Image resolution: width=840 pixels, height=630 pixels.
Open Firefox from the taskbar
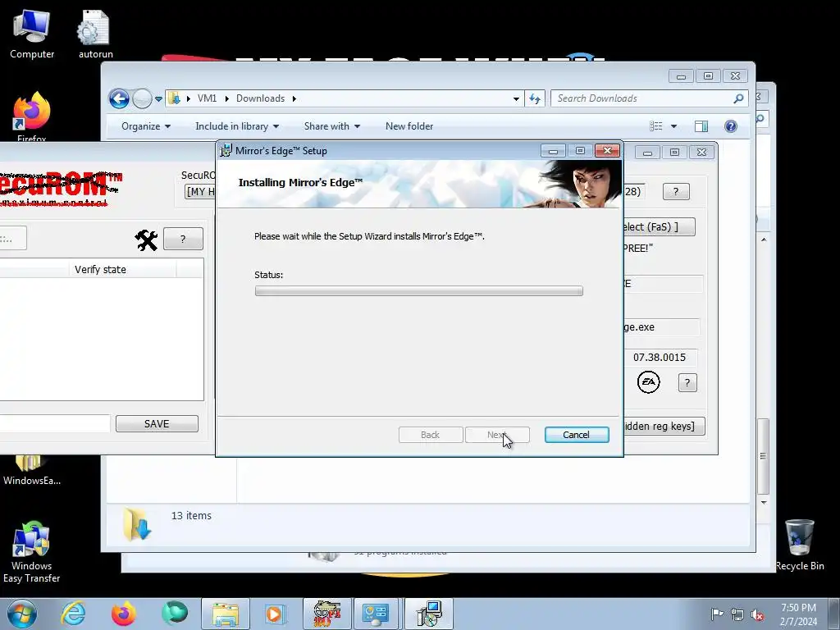(123, 614)
